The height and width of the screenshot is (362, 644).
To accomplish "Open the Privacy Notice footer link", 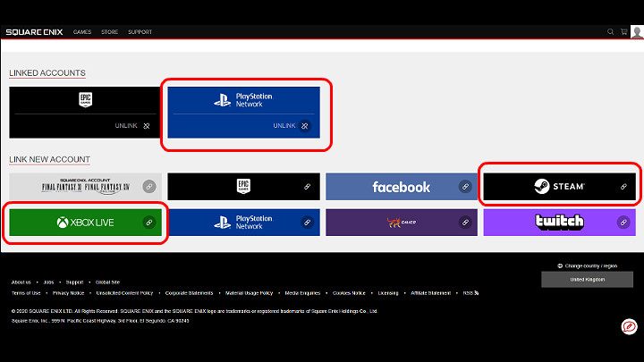I will click(68, 293).
